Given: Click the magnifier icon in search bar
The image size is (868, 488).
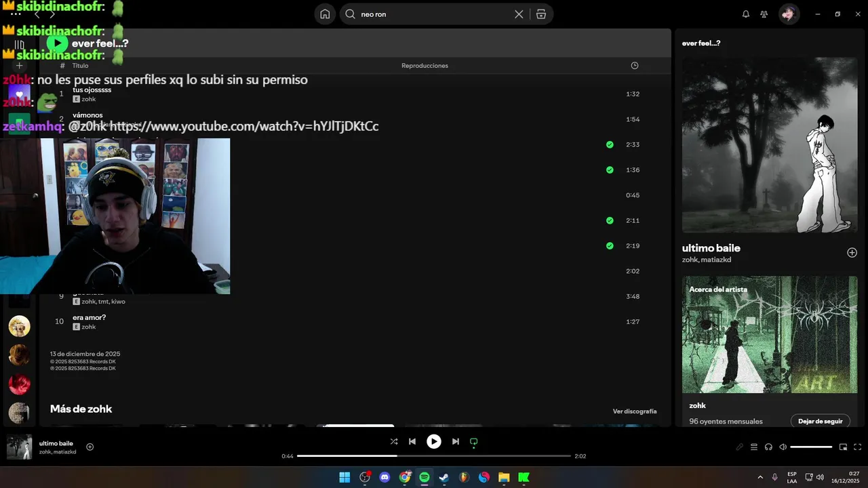Looking at the screenshot, I should (350, 14).
